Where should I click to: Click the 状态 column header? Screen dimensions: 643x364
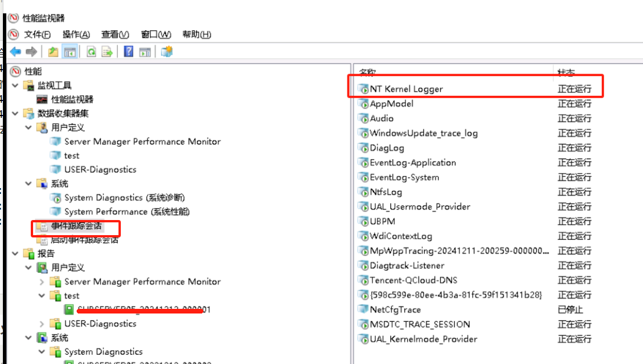(566, 73)
